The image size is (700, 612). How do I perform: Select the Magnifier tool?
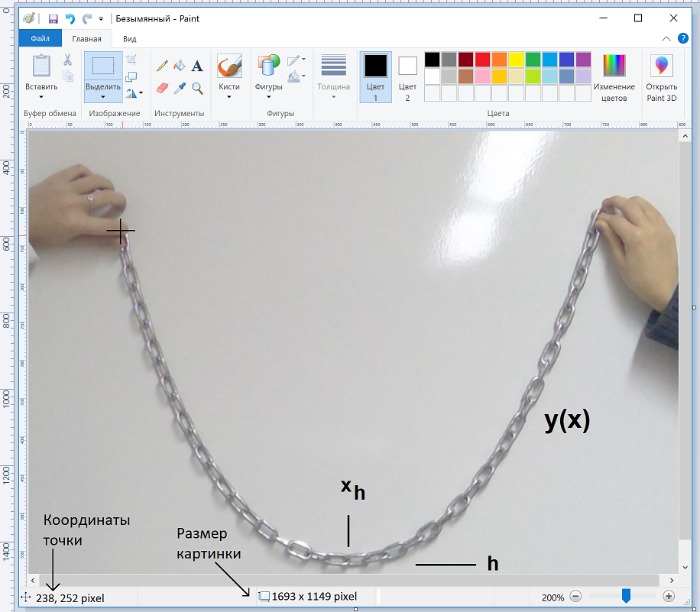[x=196, y=88]
